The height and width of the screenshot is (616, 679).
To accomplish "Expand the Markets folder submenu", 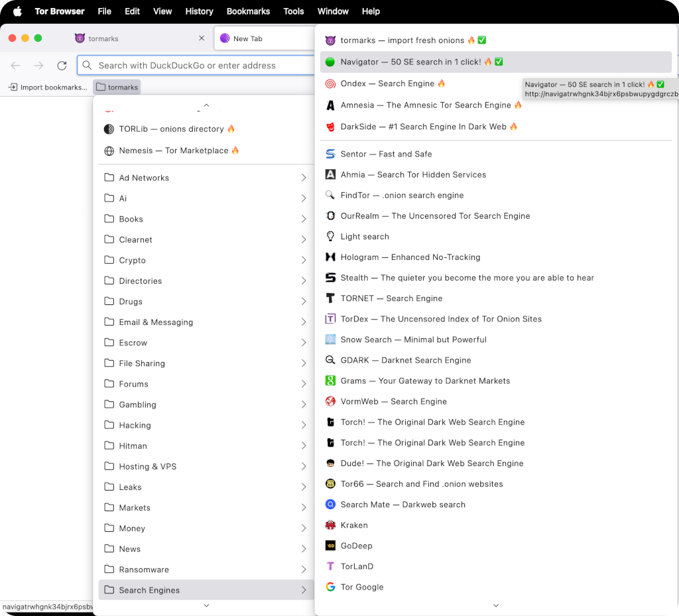I will (303, 508).
